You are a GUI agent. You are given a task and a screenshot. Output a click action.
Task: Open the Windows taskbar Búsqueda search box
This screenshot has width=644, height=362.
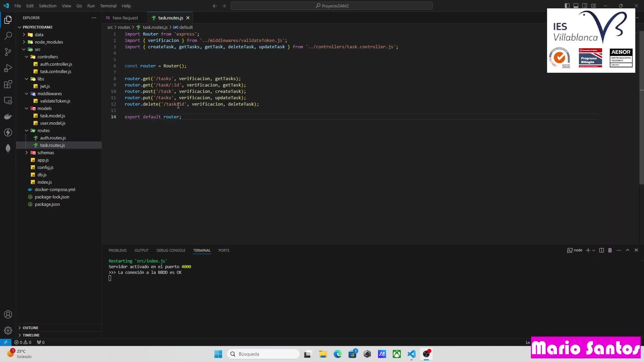(x=263, y=354)
